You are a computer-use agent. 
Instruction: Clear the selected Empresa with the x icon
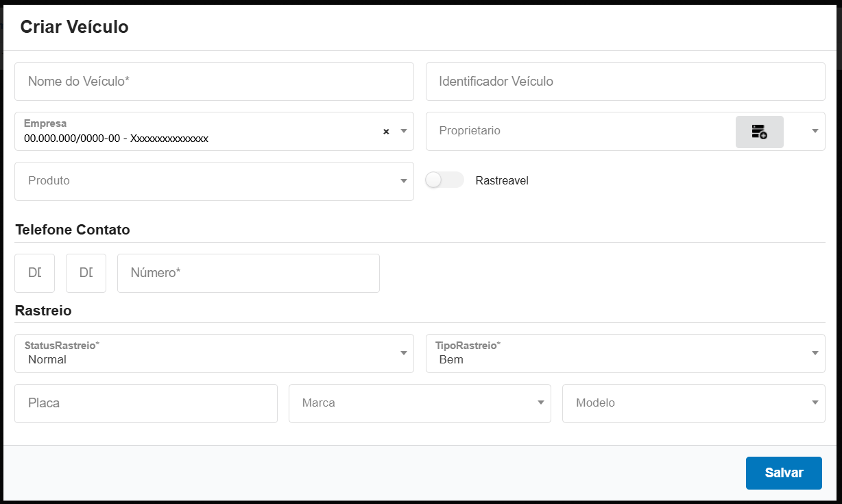(386, 132)
